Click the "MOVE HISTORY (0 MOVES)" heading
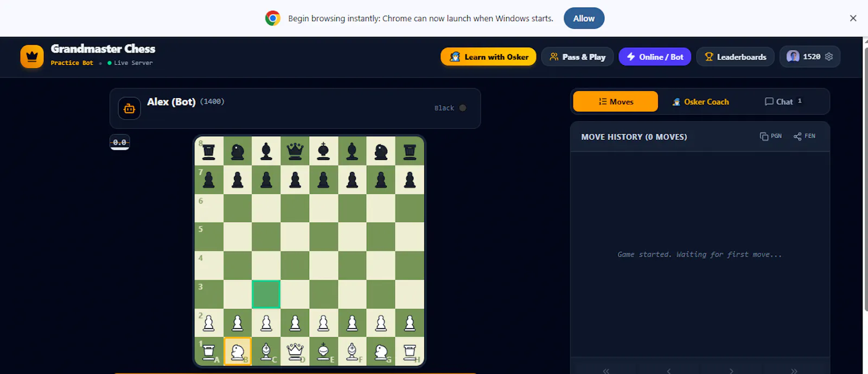 (x=634, y=137)
